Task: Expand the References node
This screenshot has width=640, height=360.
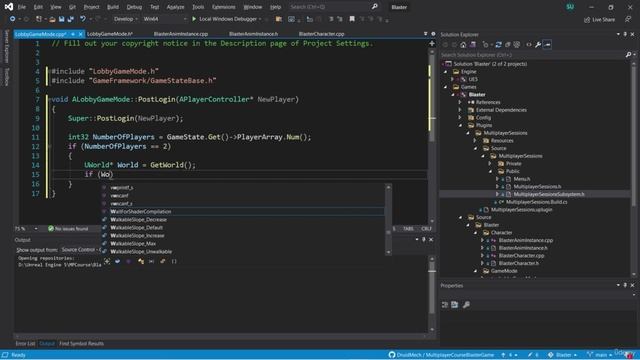Action: pos(460,102)
